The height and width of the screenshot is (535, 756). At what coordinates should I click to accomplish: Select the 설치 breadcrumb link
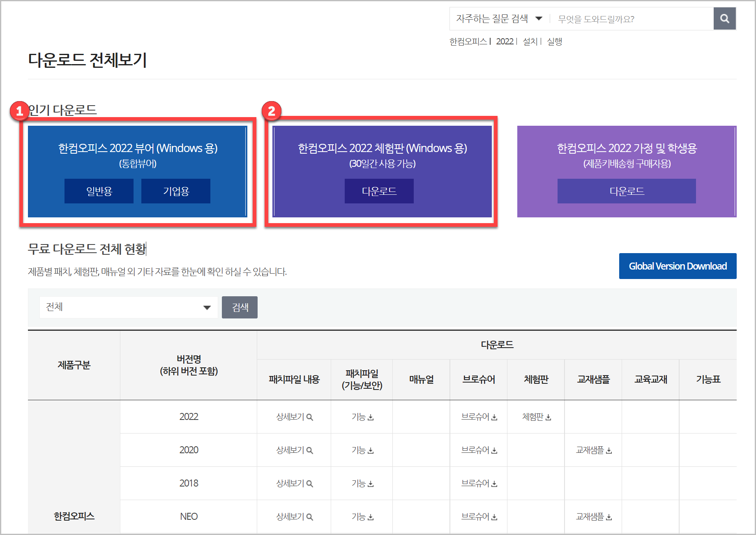pos(530,42)
